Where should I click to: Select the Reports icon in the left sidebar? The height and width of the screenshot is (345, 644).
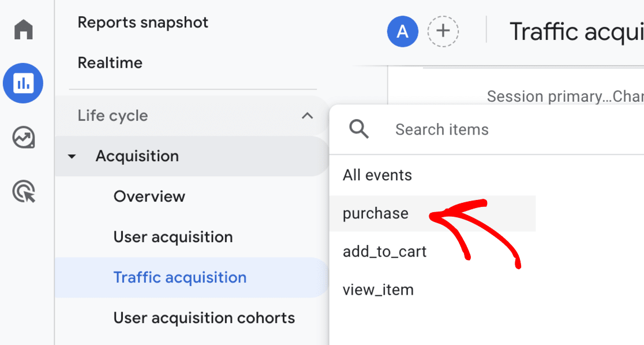click(x=23, y=83)
